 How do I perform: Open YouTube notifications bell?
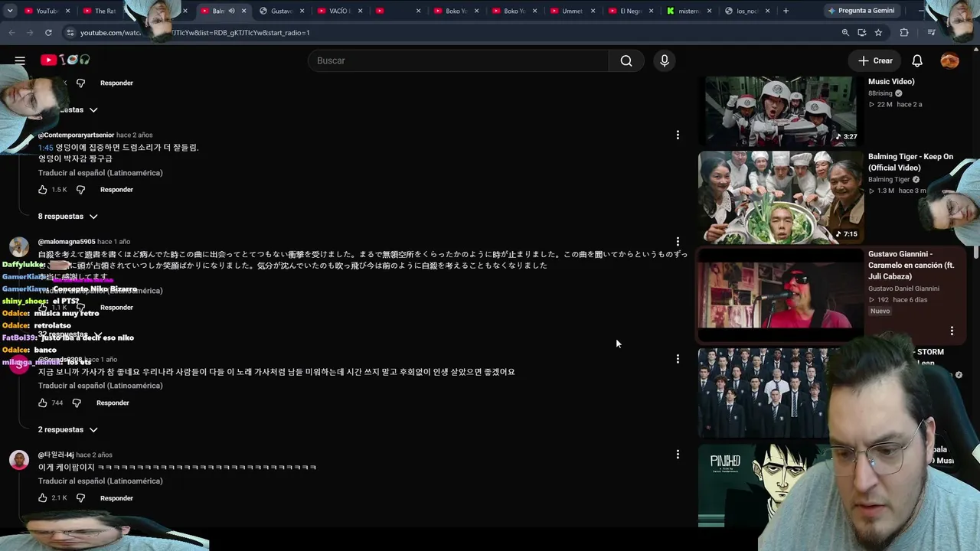pos(917,60)
